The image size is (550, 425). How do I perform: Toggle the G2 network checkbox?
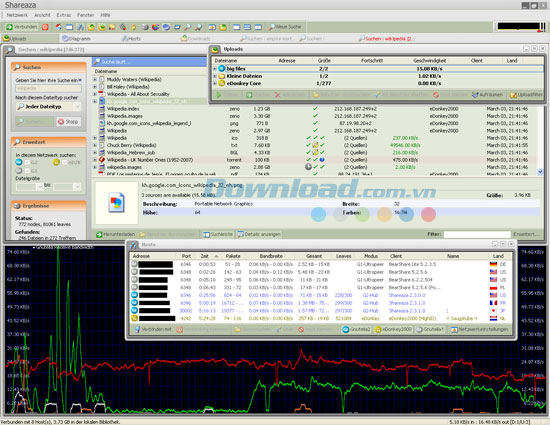[27, 162]
